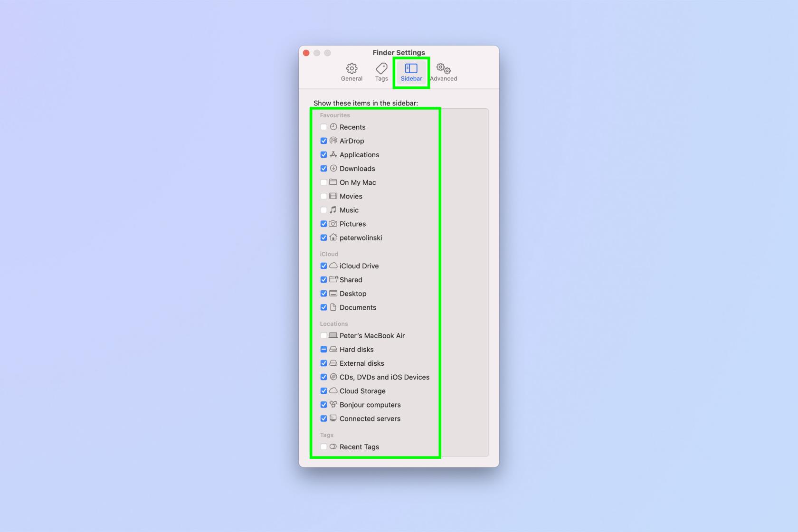Image resolution: width=798 pixels, height=532 pixels.
Task: Uncheck the iCloud Drive checkbox
Action: 323,266
